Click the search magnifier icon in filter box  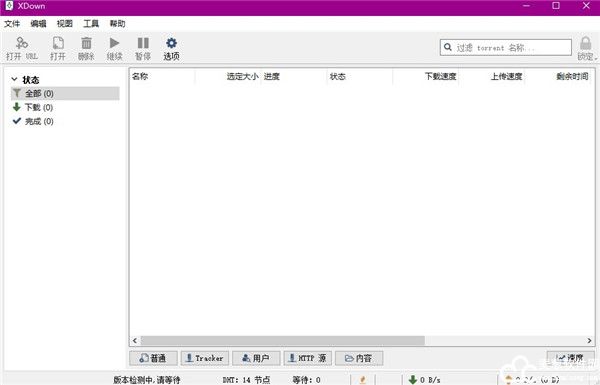(448, 47)
